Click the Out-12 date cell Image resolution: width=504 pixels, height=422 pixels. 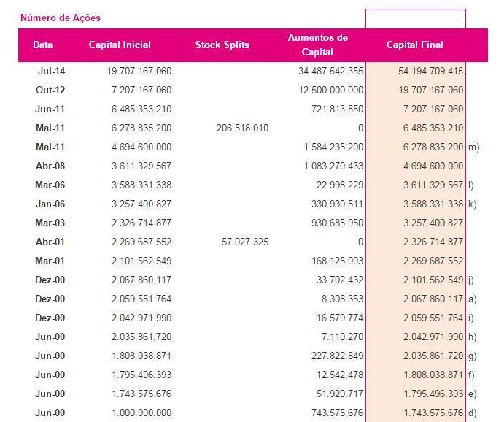point(50,90)
